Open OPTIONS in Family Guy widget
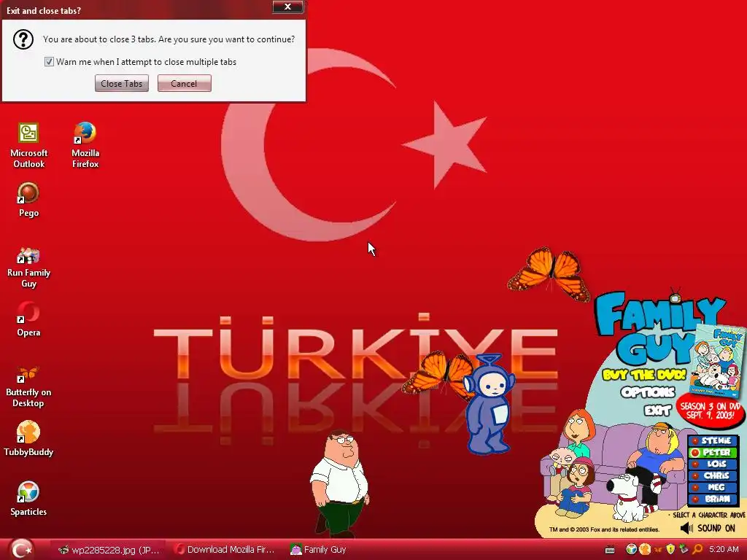Screen dimensions: 747x560 coord(648,392)
